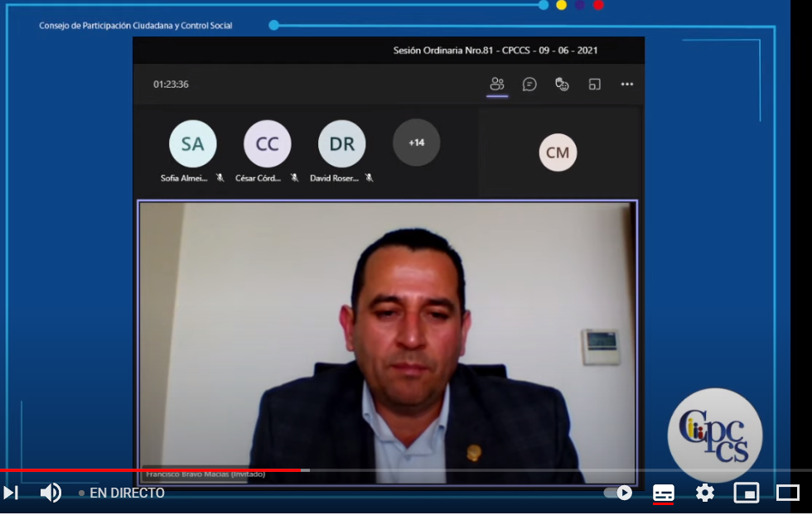
Task: Click the CPCCS channel logo
Action: (714, 435)
